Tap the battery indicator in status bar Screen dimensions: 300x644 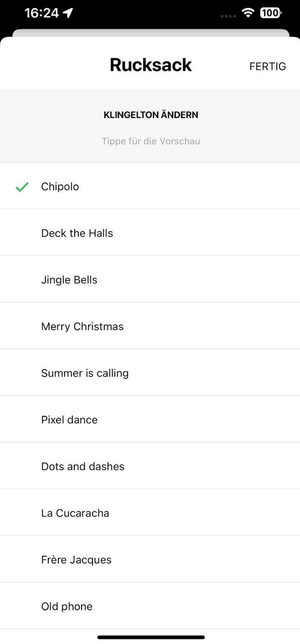click(271, 13)
